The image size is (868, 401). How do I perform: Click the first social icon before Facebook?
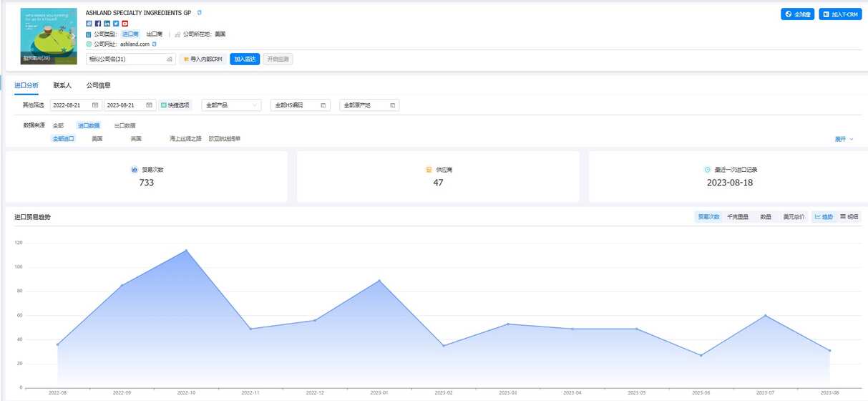point(89,24)
